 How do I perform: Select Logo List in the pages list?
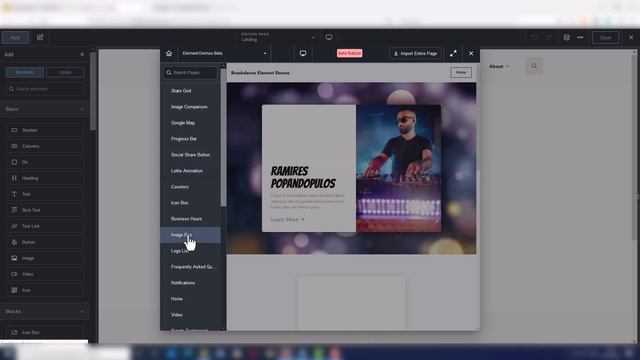(190, 251)
